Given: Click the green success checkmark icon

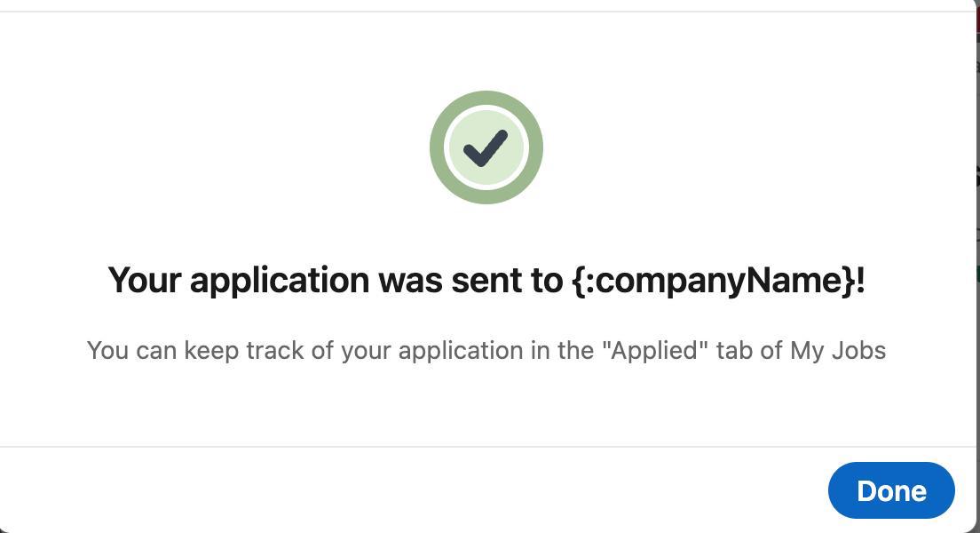Looking at the screenshot, I should click(x=486, y=147).
